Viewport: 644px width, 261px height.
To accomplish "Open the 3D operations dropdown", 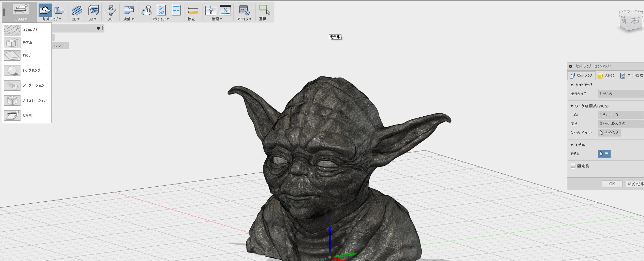I will pos(92,19).
